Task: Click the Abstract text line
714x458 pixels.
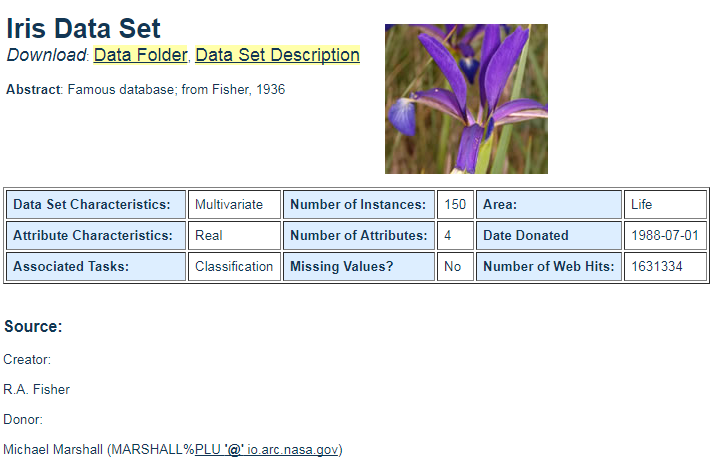Action: pyautogui.click(x=146, y=90)
